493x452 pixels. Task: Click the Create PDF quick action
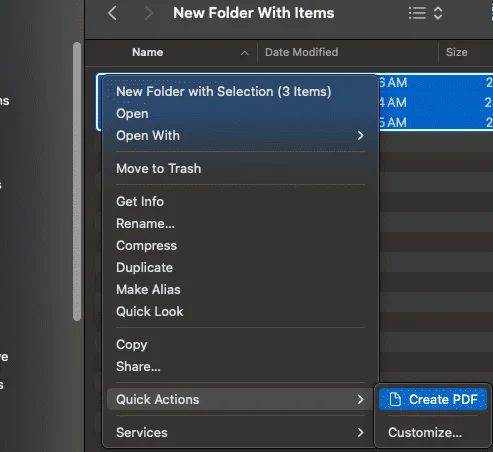click(x=433, y=399)
